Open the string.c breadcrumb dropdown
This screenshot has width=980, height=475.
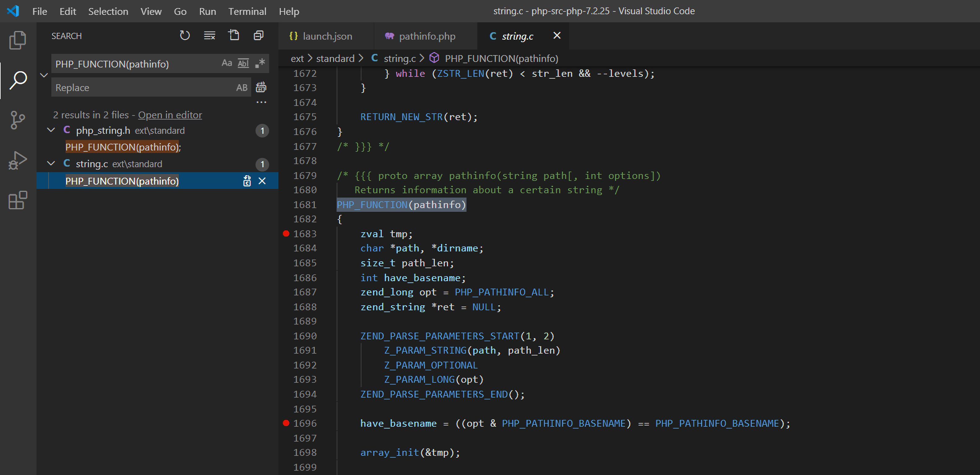tap(399, 58)
